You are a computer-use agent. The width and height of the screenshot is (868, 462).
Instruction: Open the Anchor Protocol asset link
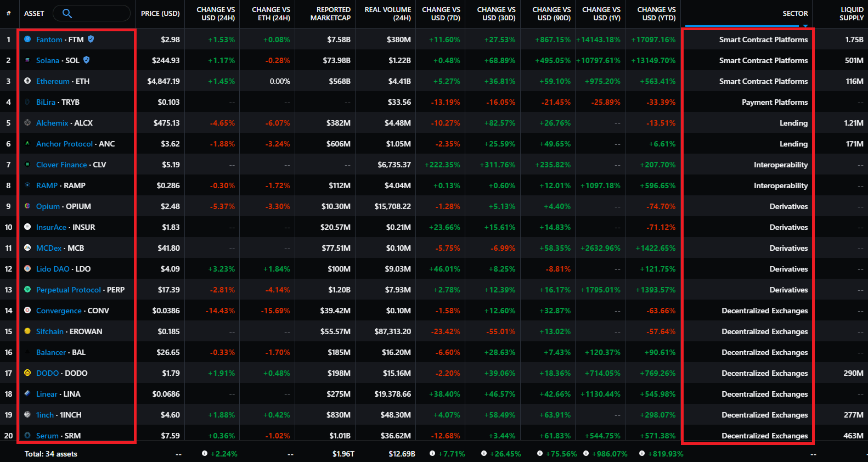tap(64, 144)
